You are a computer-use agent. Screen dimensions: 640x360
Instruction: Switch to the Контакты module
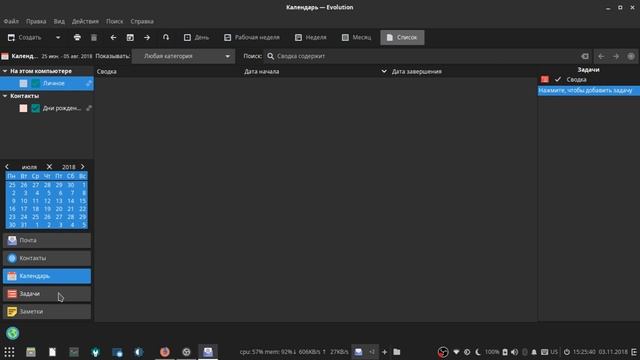47,258
